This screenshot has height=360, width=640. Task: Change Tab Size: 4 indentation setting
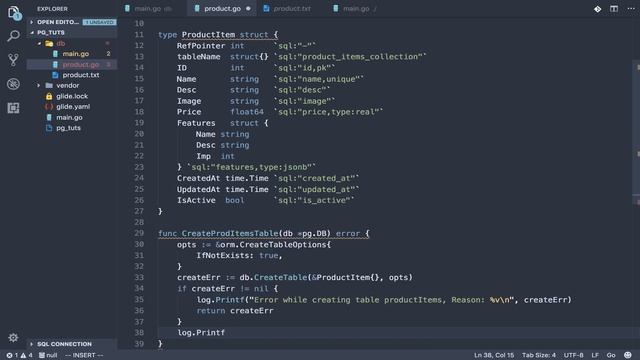(539, 356)
